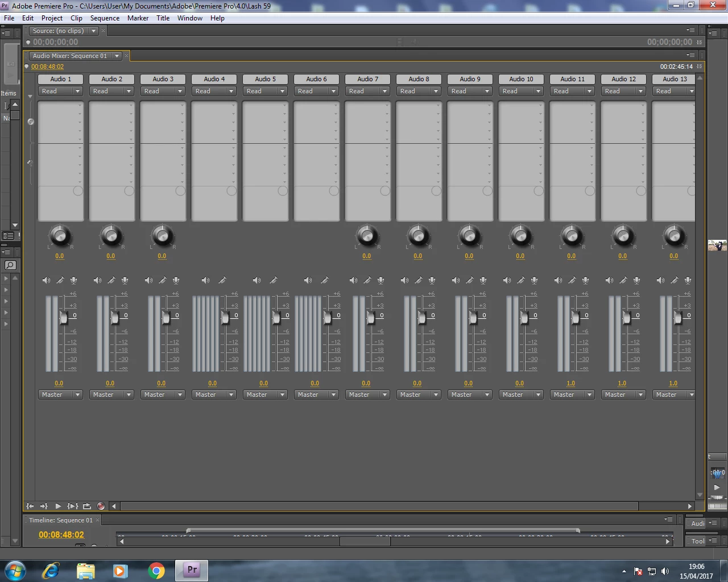Click the mixer vertical scrollbar down arrow
728x582 pixels.
pyautogui.click(x=700, y=496)
